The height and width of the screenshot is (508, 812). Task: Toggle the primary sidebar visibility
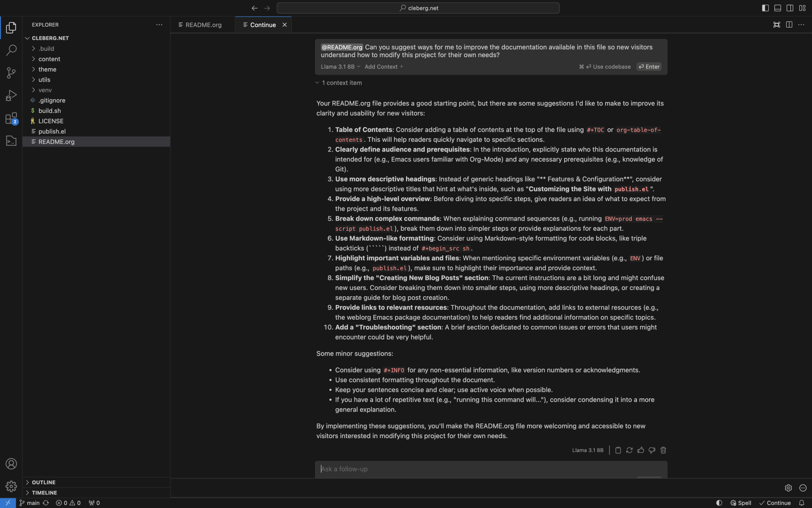click(765, 8)
